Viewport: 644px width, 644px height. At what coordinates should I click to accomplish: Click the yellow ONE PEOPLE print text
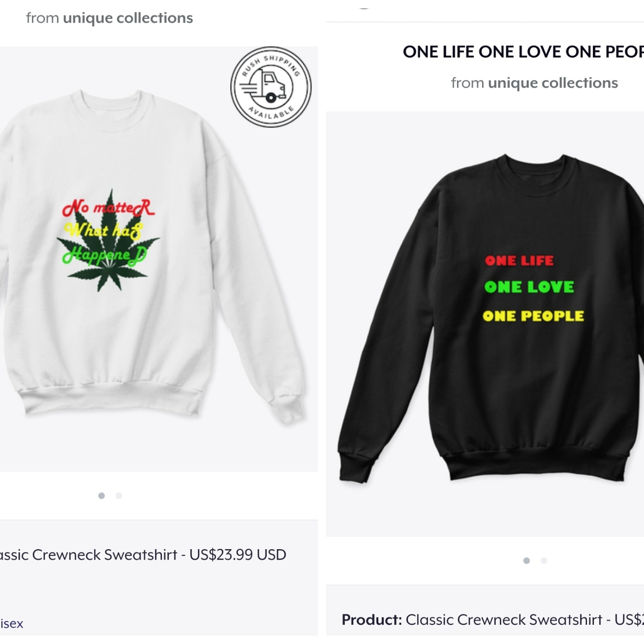point(533,316)
